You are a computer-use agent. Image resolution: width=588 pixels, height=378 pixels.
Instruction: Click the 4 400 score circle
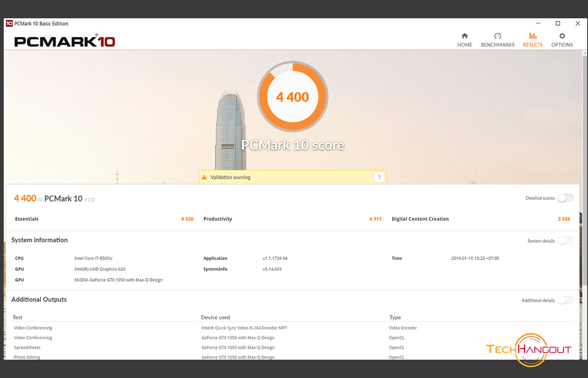pyautogui.click(x=293, y=96)
